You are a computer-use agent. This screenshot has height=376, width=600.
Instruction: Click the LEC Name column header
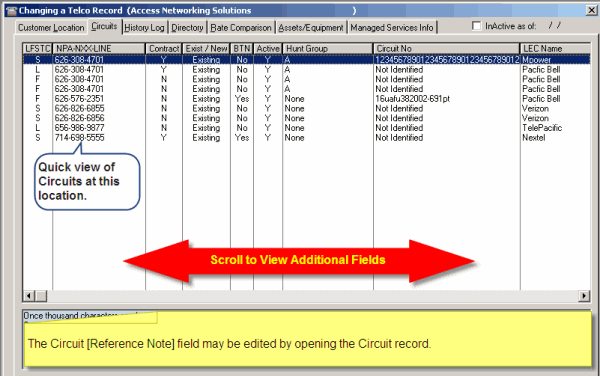pyautogui.click(x=555, y=49)
